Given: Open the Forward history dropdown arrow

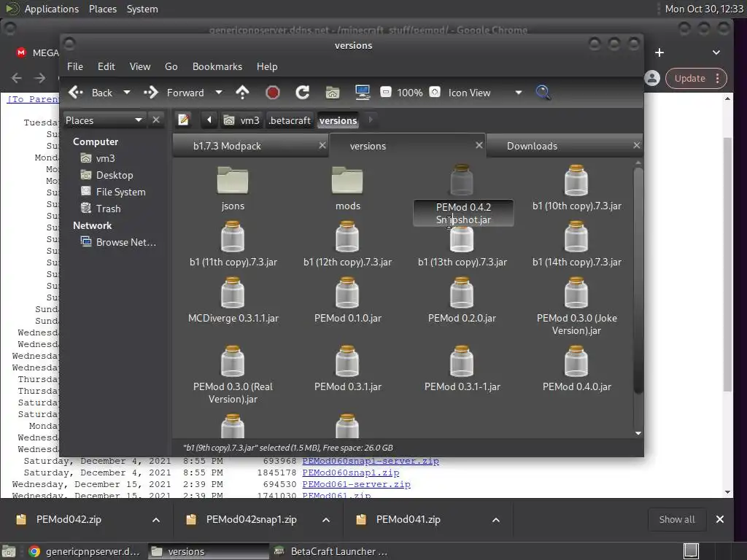Looking at the screenshot, I should 219,93.
